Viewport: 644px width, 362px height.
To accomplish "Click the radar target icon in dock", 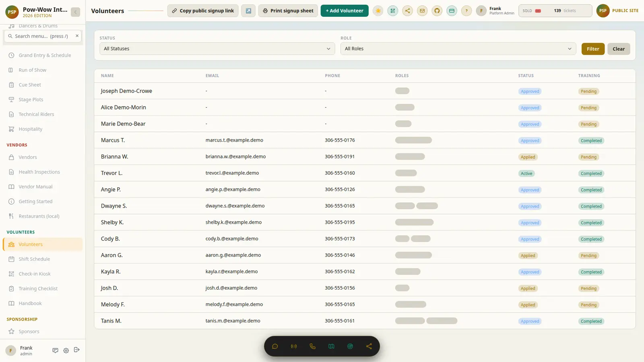I will (350, 346).
